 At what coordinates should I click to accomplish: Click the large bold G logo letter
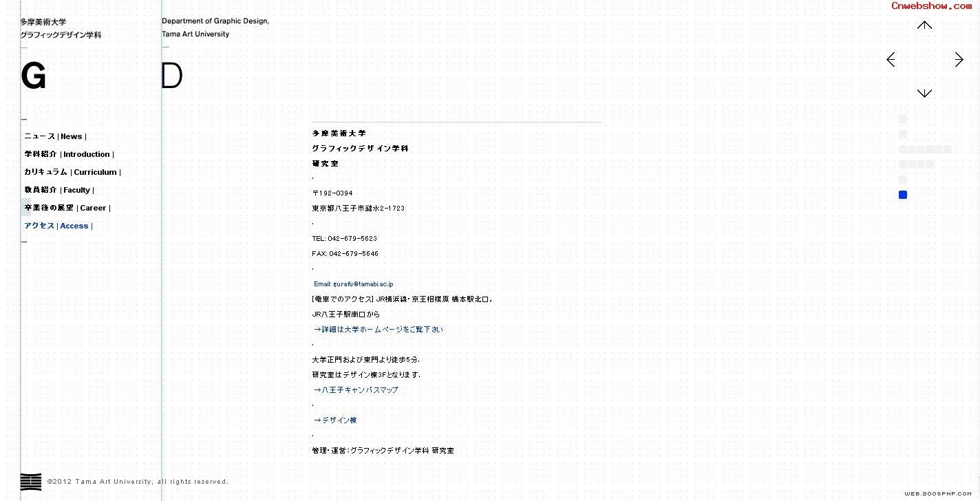[x=33, y=76]
